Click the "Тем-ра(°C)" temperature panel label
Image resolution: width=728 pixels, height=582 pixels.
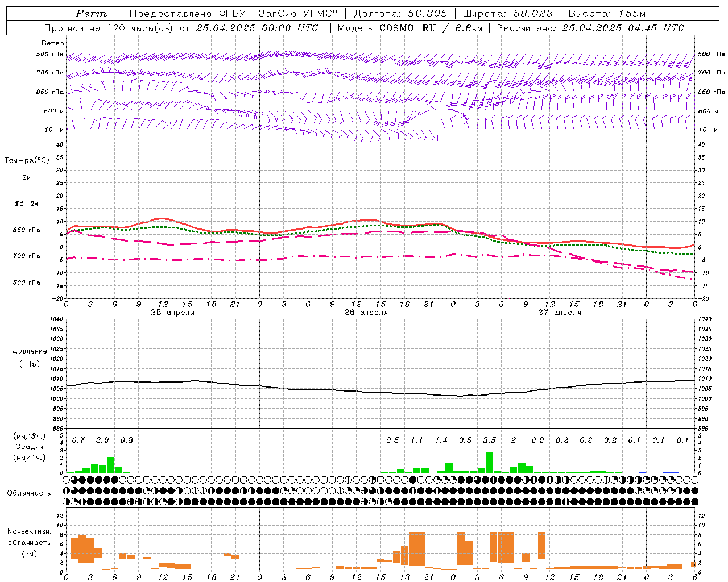(x=27, y=161)
